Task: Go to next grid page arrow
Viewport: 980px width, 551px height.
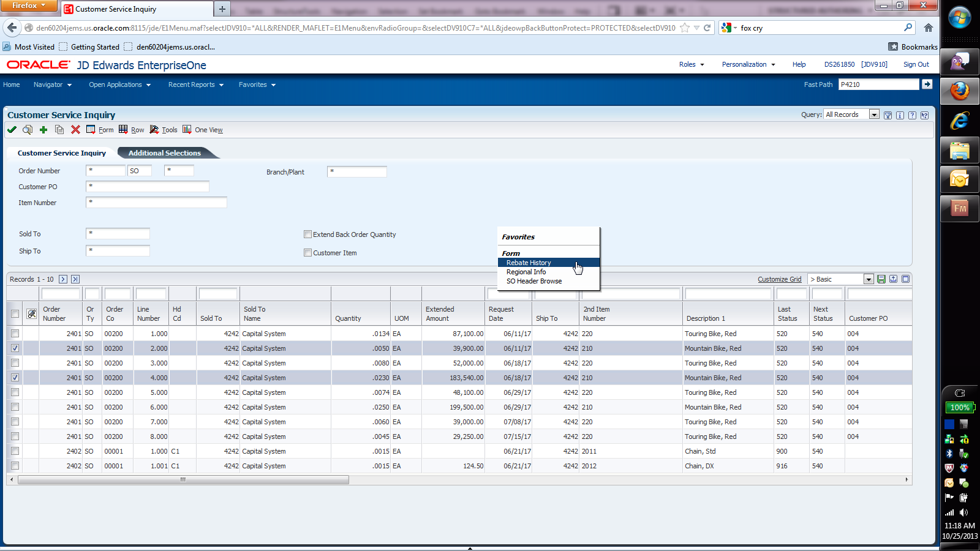Action: [x=63, y=279]
